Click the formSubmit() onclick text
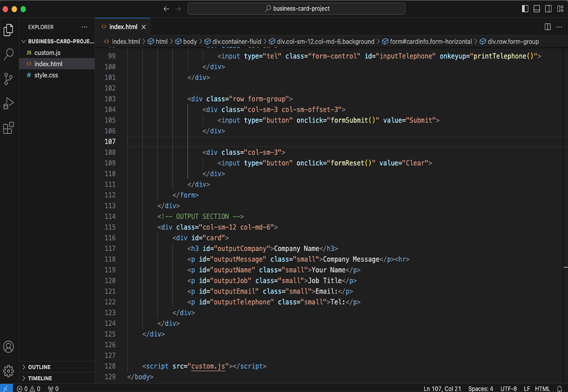Viewport: 568px width, 392px height. tap(353, 120)
